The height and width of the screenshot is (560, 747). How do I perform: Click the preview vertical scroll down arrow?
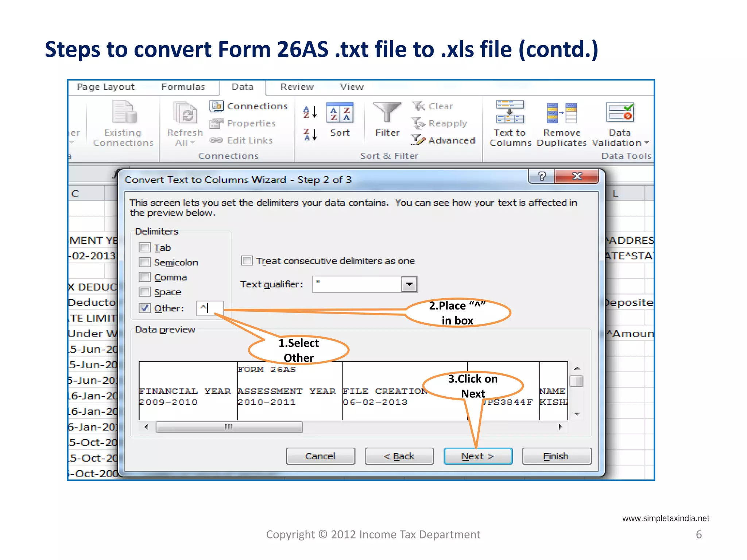tap(577, 414)
